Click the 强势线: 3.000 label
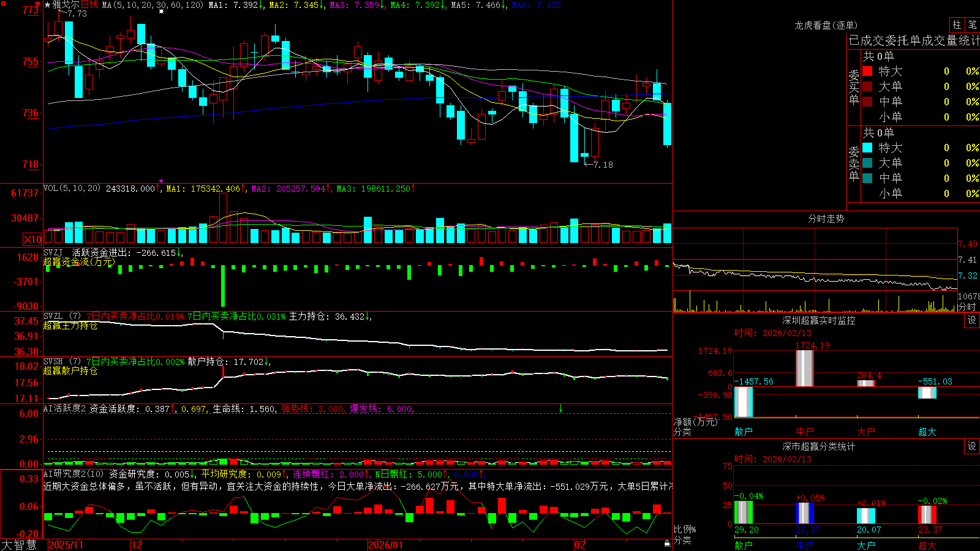Viewport: 980px width, 551px height. click(x=312, y=408)
